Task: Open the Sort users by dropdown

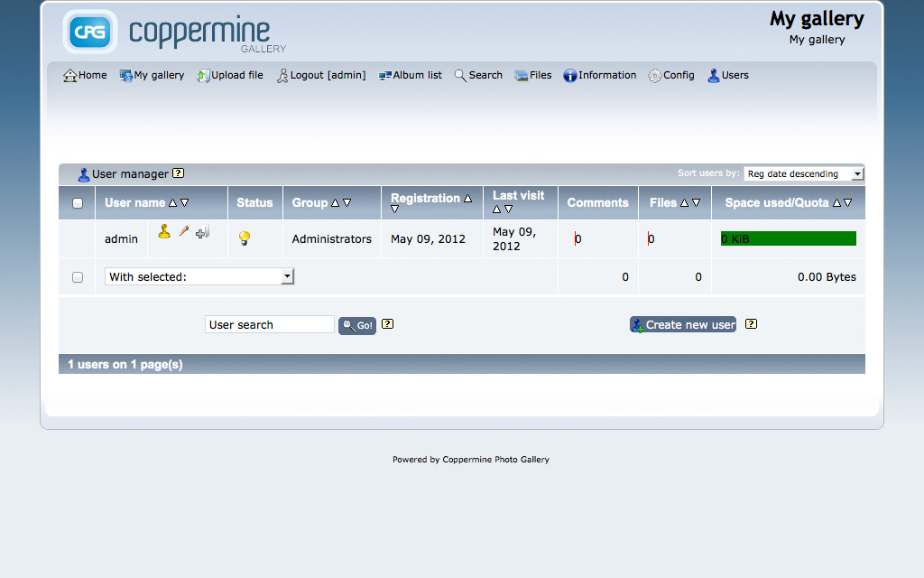Action: [802, 173]
